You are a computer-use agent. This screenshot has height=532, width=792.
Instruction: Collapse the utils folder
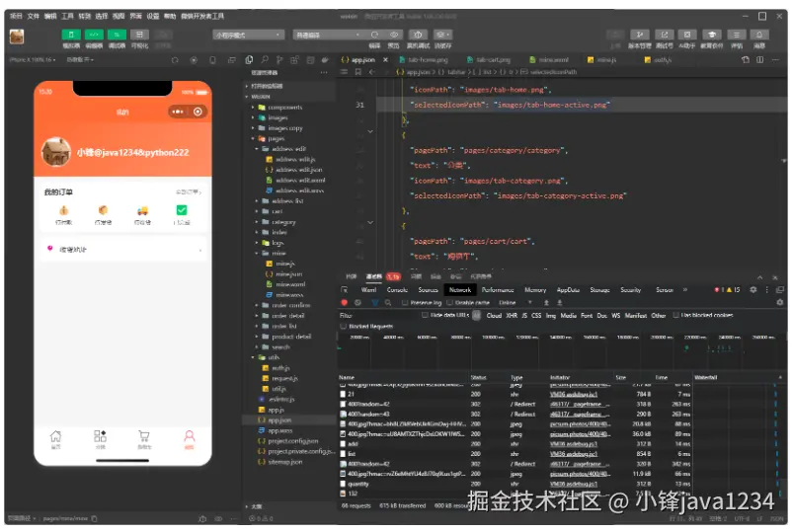coord(253,357)
